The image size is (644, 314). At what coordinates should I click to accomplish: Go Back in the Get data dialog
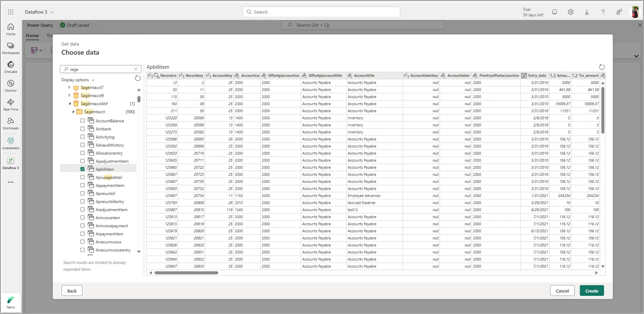[x=71, y=290]
